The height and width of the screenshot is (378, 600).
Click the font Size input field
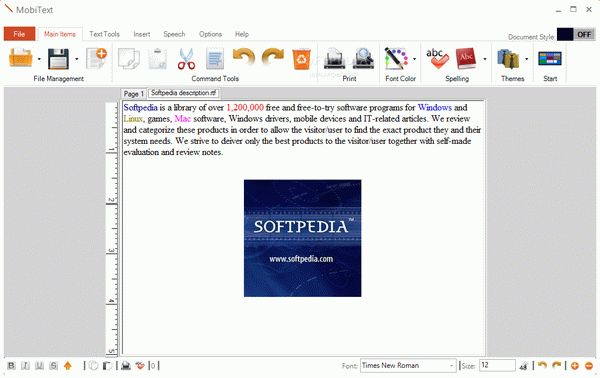[x=497, y=365]
